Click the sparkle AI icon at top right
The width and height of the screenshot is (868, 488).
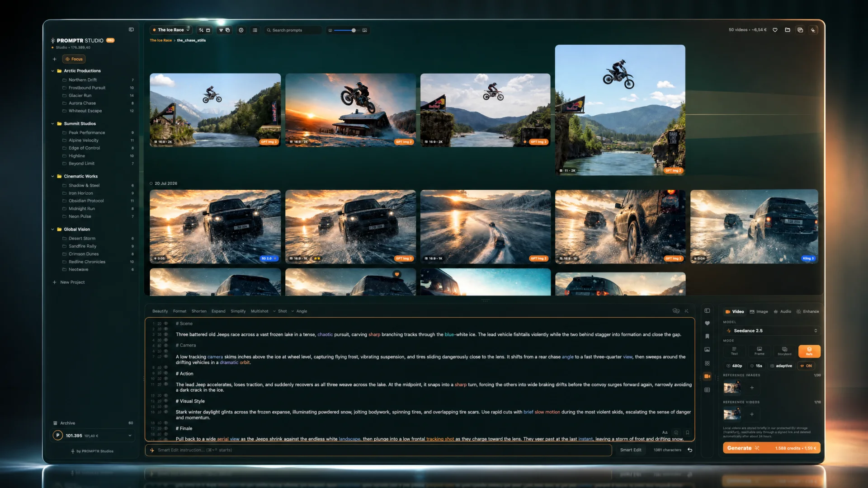pyautogui.click(x=813, y=30)
